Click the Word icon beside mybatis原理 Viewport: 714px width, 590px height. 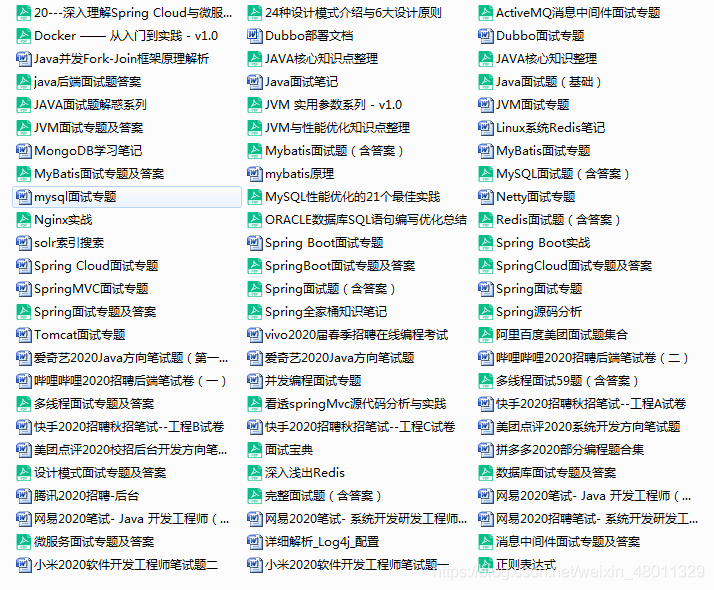tap(254, 174)
